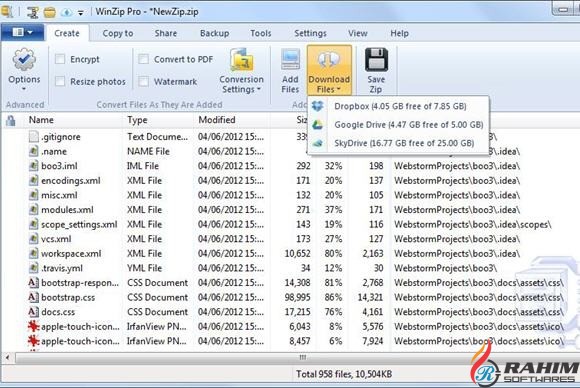Switch to the Copy to tab

[118, 33]
